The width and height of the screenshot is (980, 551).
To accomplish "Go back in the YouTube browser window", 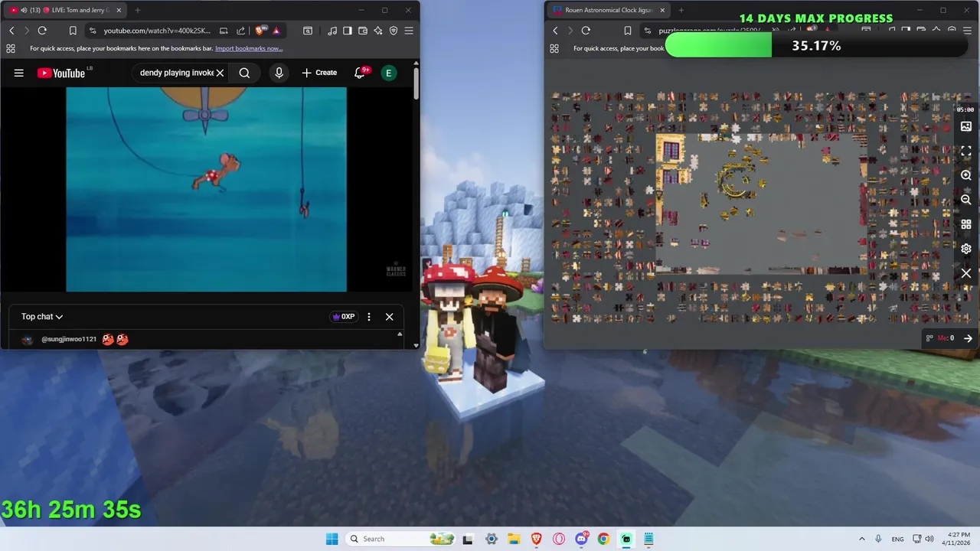I will [11, 31].
